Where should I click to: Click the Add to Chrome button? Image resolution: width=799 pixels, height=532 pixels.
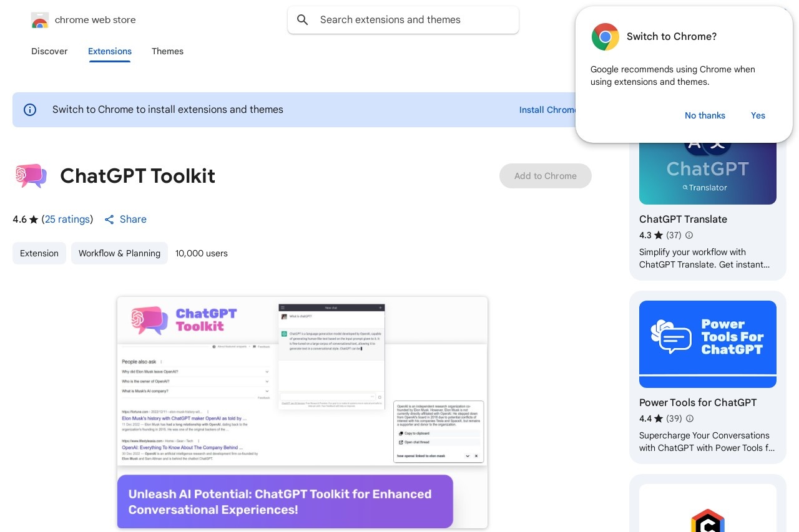pos(546,176)
